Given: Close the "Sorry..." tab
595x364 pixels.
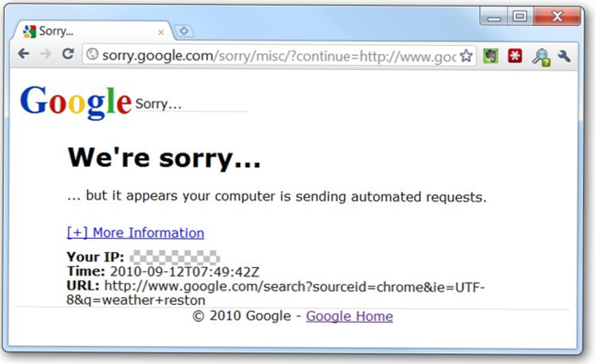Looking at the screenshot, I should (x=161, y=32).
